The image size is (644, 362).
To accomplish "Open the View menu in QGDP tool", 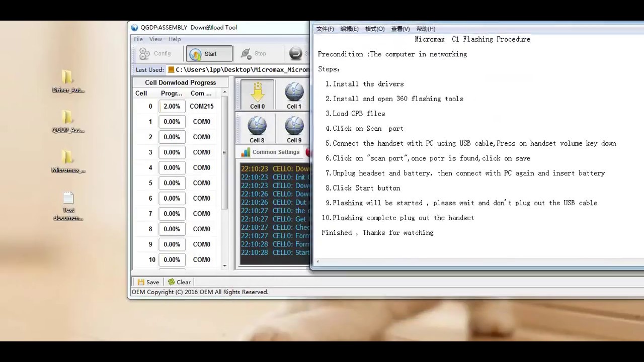I will tap(155, 39).
